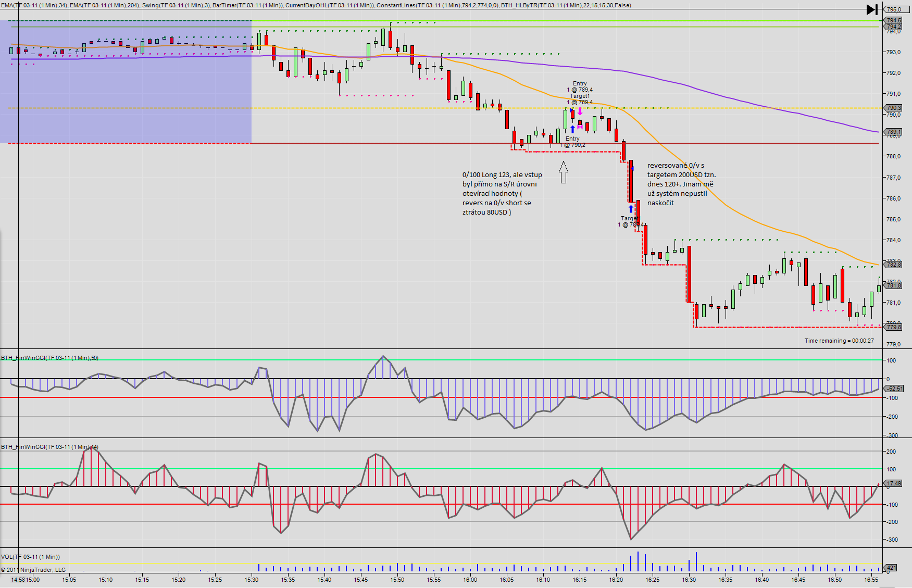Click the "Entry 1 @ 790,2" execution label
912x588 pixels.
point(572,142)
